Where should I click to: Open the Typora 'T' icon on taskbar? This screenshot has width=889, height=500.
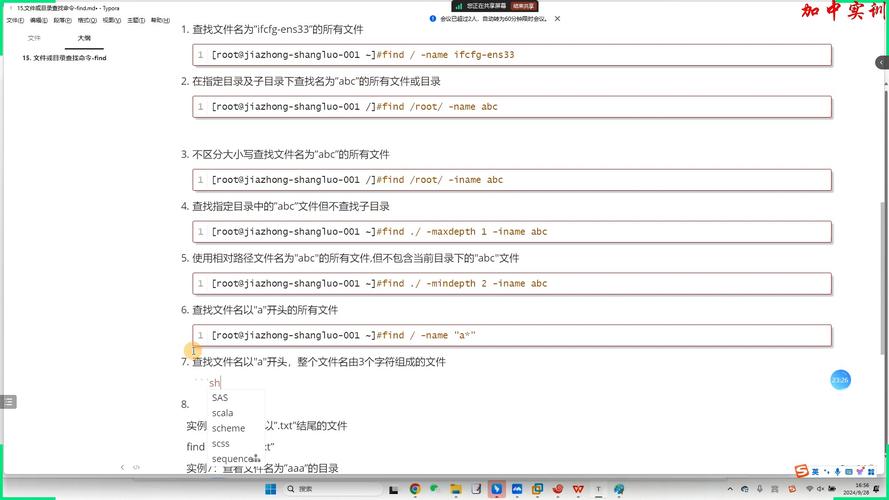coord(598,489)
